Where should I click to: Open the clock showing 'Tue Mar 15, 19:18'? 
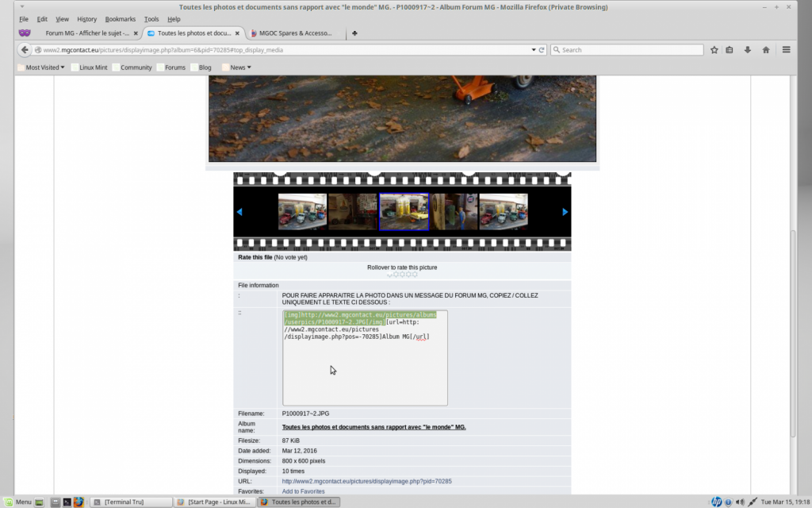point(784,502)
